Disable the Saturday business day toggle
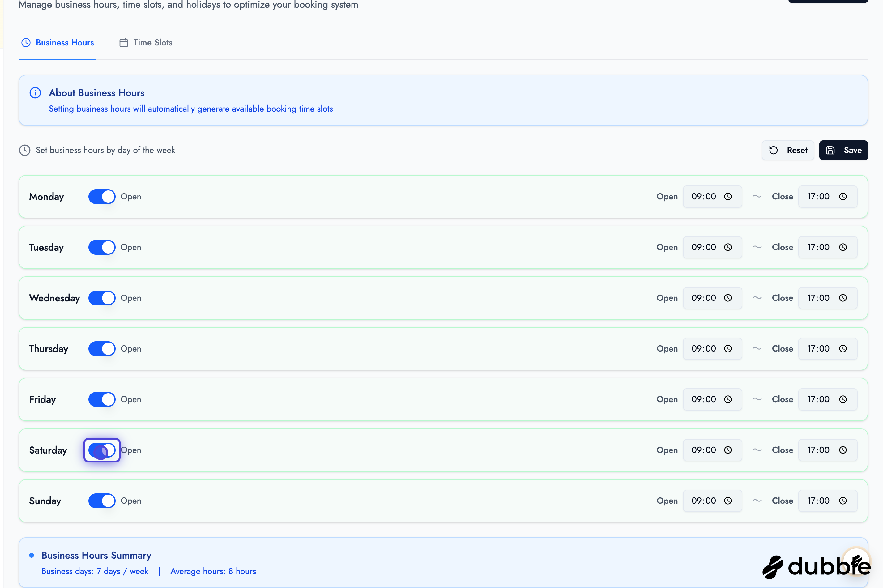Image resolution: width=883 pixels, height=588 pixels. 102,450
